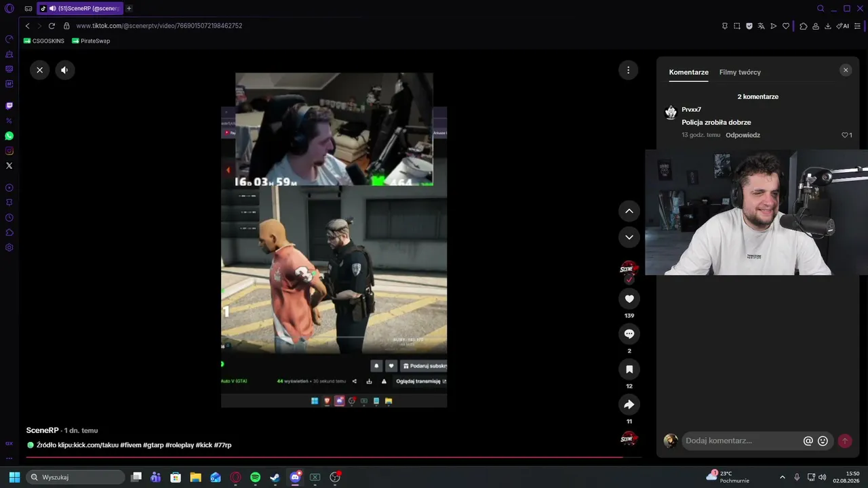Open the SceneRP author name link
Image resolution: width=868 pixels, height=488 pixels.
pyautogui.click(x=42, y=430)
